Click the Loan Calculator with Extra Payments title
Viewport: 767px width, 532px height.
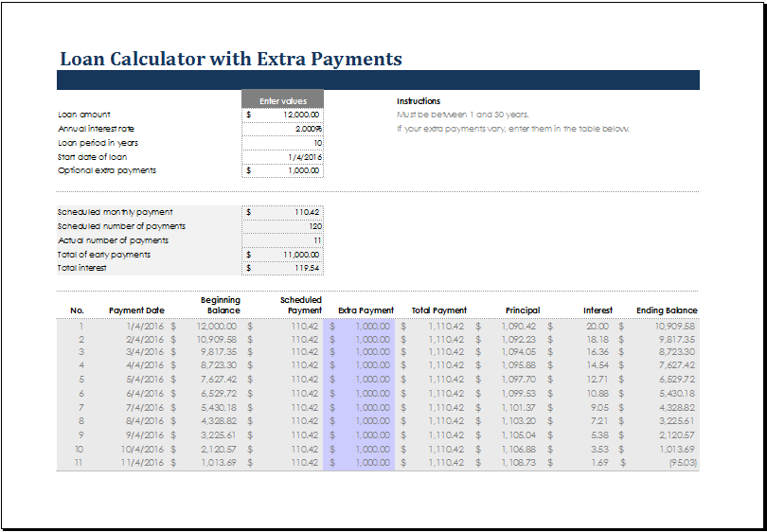coord(231,59)
